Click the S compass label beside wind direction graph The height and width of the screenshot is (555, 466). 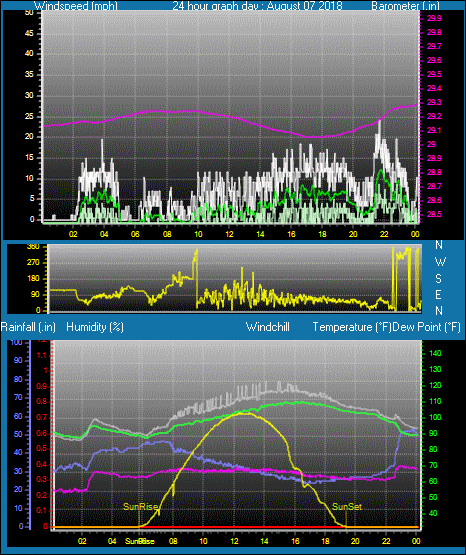pos(438,279)
